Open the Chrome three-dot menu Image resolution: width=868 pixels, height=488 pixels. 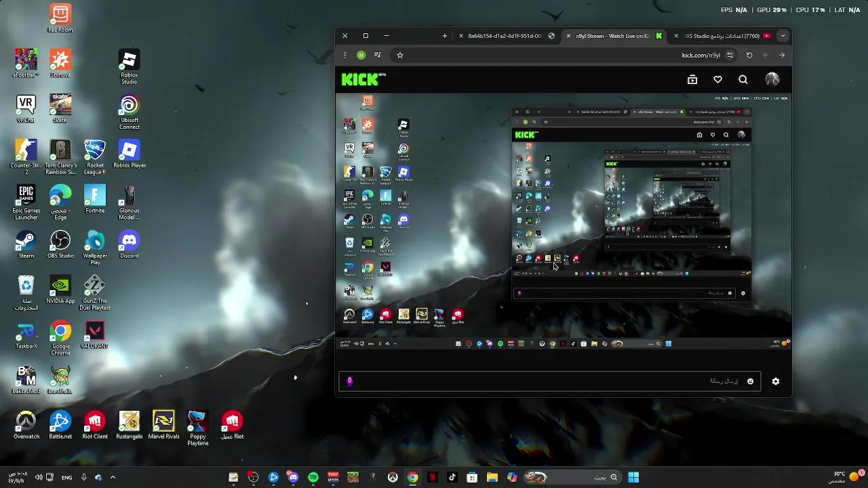344,55
